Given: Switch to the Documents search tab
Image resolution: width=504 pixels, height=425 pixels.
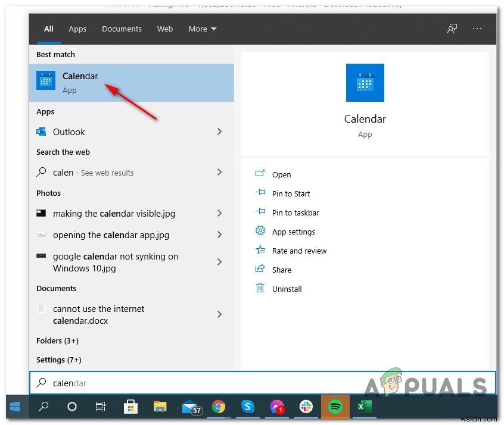Looking at the screenshot, I should click(122, 29).
